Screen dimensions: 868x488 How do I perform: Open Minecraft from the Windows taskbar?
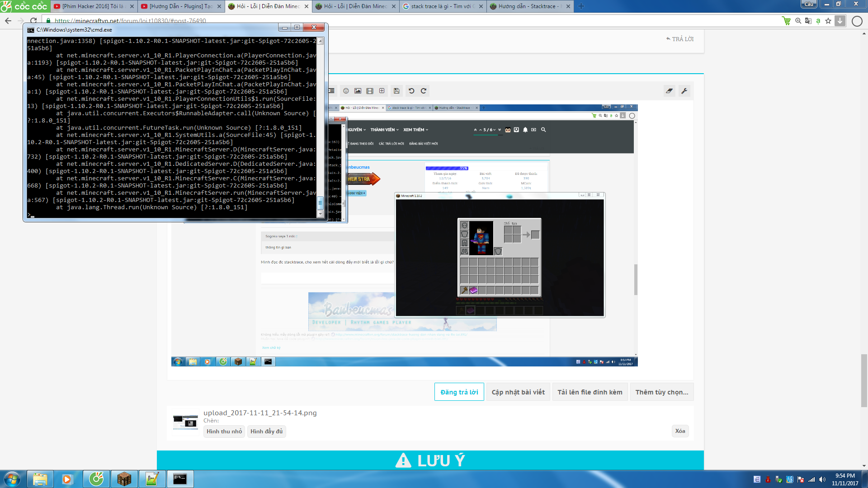(x=124, y=479)
